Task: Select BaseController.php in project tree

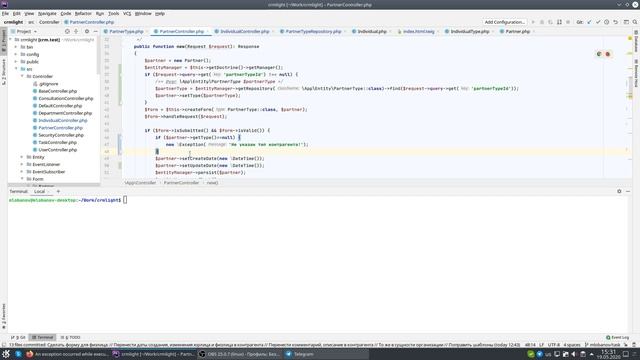Action: 55,91
